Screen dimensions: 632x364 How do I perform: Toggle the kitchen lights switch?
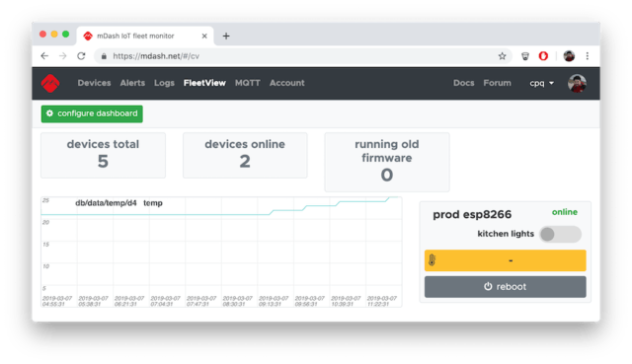coord(560,234)
